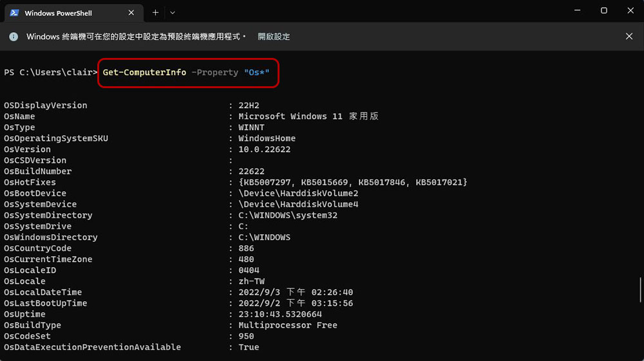Click the PS C:\Users\clair prompt
Image resolution: width=644 pixels, height=361 pixels.
pyautogui.click(x=50, y=72)
